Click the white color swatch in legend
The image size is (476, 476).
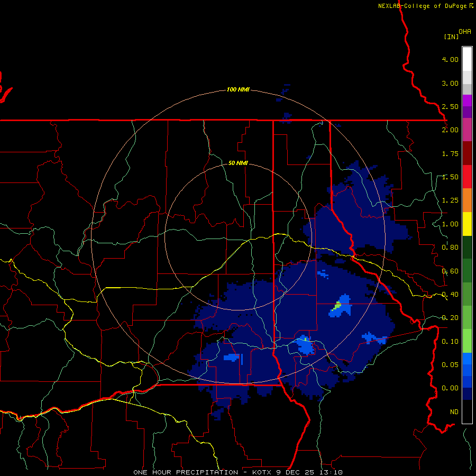click(x=467, y=59)
